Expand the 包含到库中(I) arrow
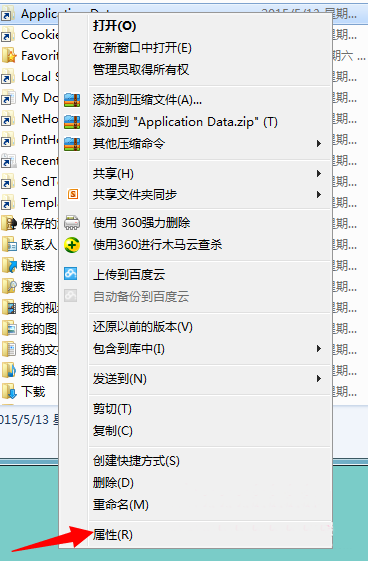 coord(319,349)
